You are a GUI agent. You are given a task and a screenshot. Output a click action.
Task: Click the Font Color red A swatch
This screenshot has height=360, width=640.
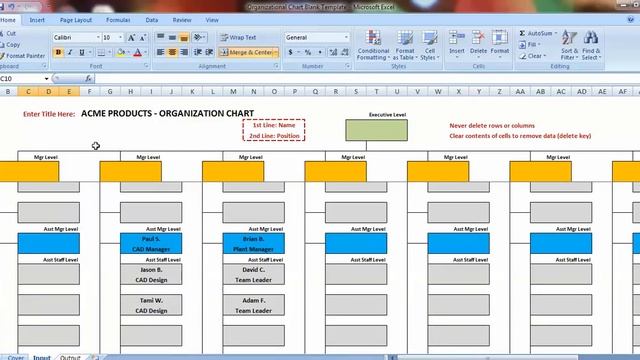pos(138,52)
